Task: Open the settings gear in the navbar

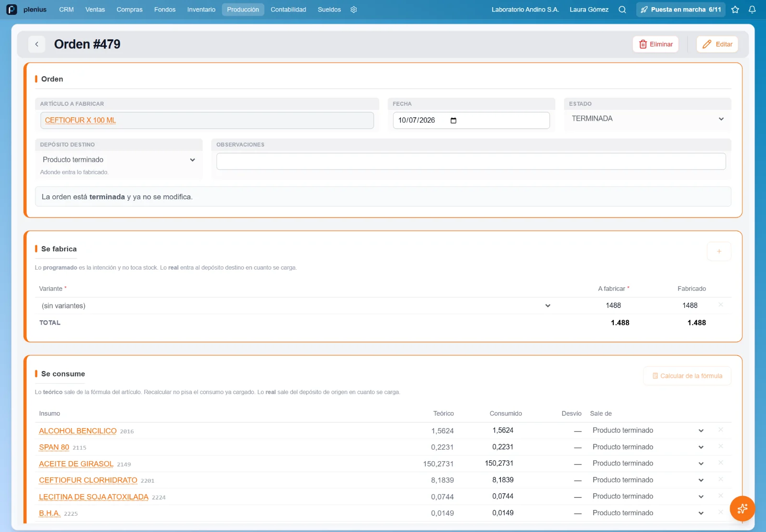Action: click(x=354, y=10)
